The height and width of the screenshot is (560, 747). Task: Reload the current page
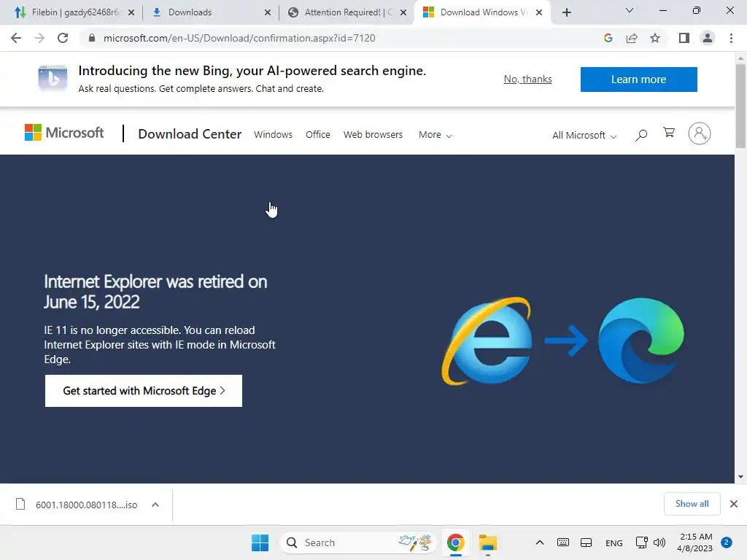63,38
